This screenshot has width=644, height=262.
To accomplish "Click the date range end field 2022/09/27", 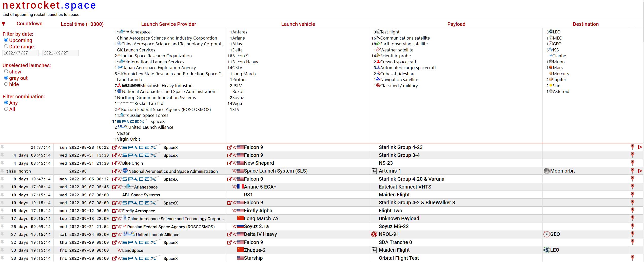I will (x=61, y=53).
